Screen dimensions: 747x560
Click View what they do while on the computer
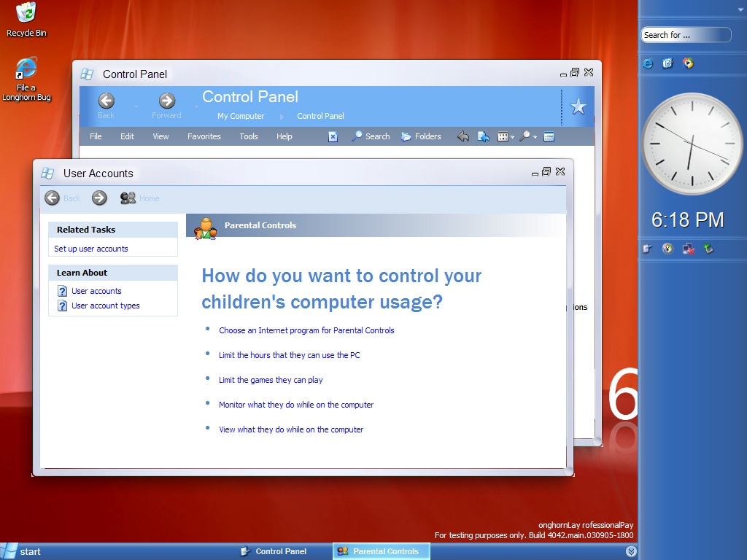(x=291, y=429)
